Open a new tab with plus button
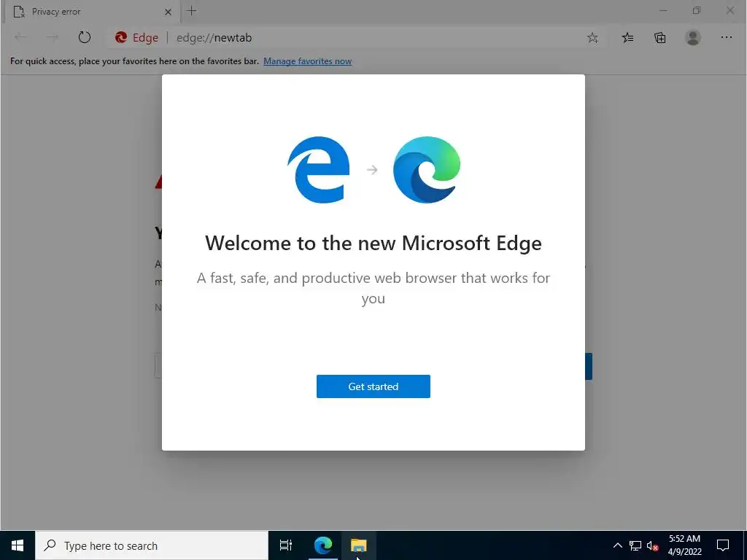 click(192, 11)
